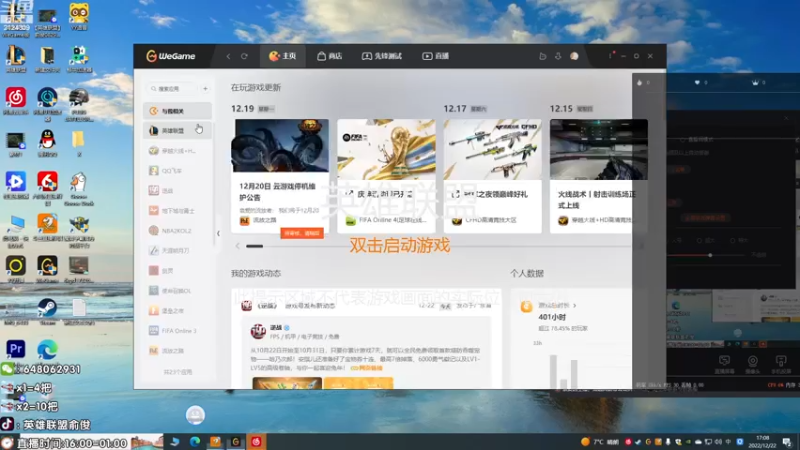Open the orange link ending the 逆战 post
800x450 pixels.
[366, 368]
